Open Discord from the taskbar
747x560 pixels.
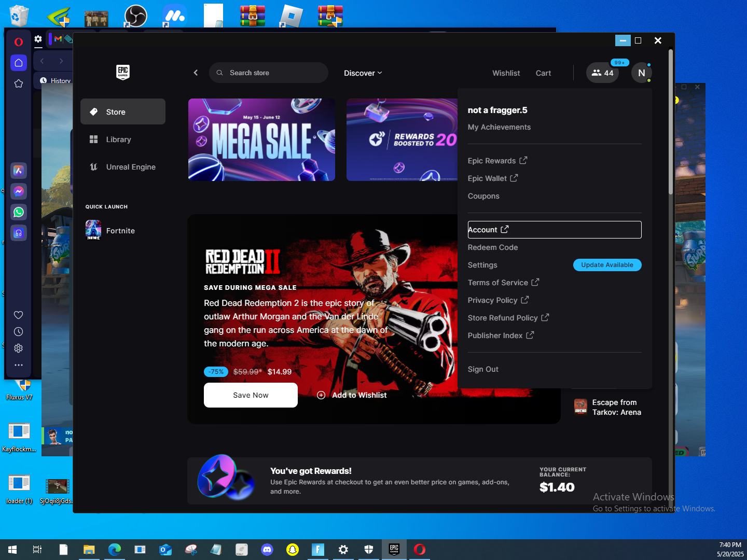tap(267, 550)
